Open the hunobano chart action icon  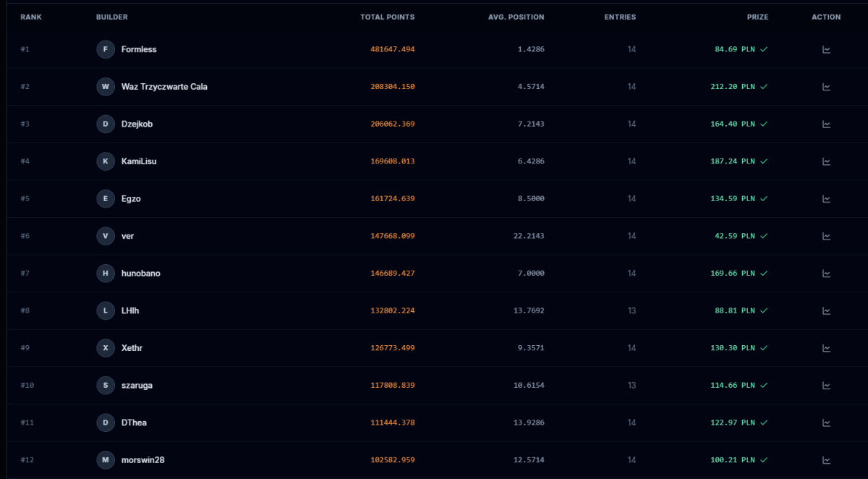pyautogui.click(x=826, y=274)
